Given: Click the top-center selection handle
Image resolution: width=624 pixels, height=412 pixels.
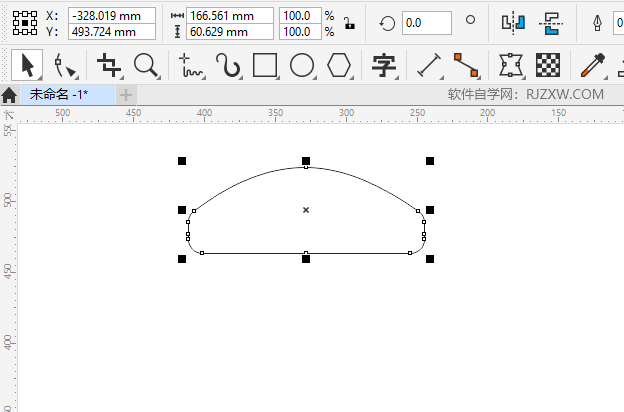Looking at the screenshot, I should pyautogui.click(x=306, y=161).
